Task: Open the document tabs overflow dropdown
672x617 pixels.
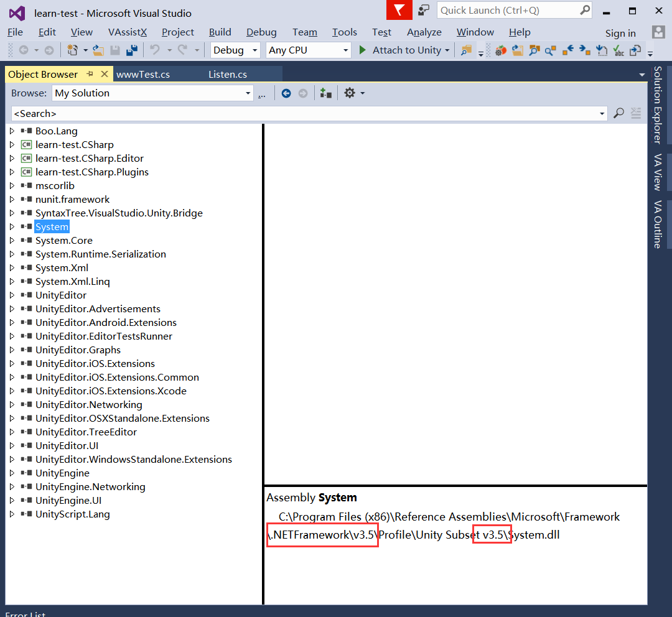Action: click(642, 75)
